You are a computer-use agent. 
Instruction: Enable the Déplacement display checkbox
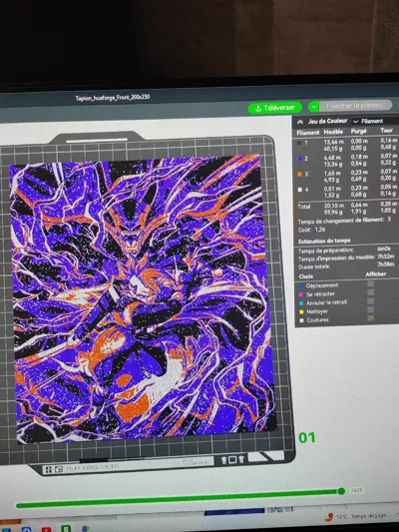(x=370, y=283)
